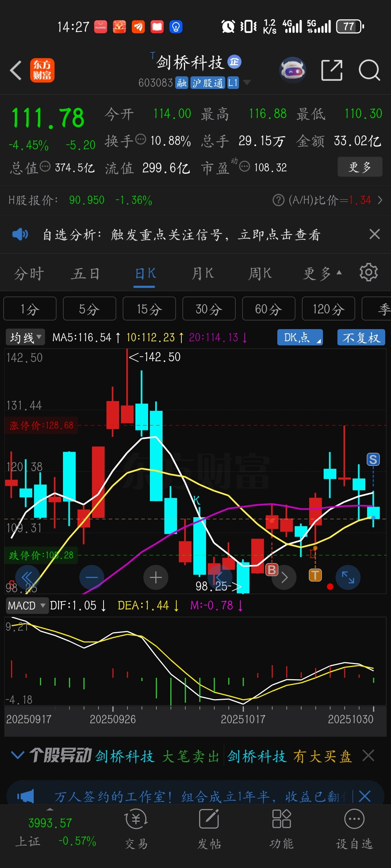The height and width of the screenshot is (868, 391).
Task: Show more quote data with 更多 button
Action: click(360, 167)
